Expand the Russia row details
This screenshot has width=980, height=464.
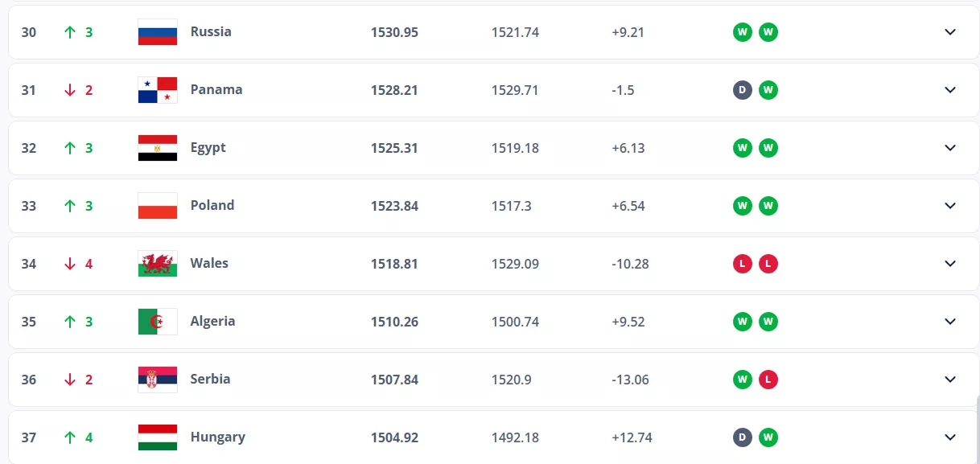pyautogui.click(x=950, y=32)
